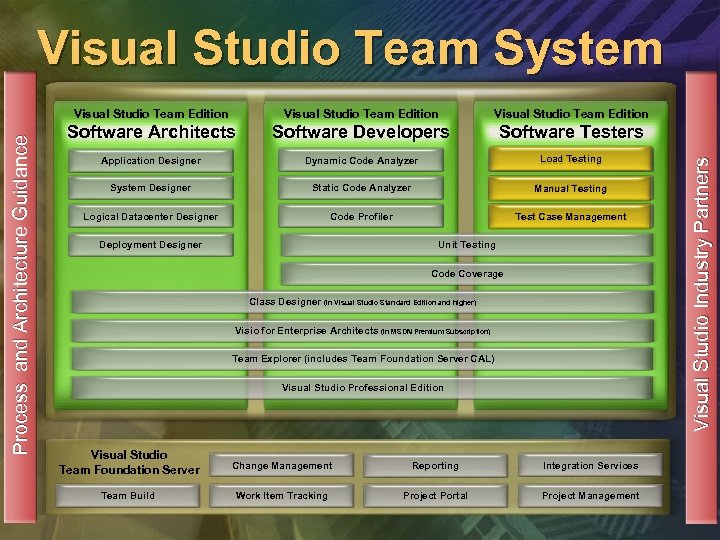720x540 pixels.
Task: Select the Static Code Analyzer box
Action: point(361,188)
